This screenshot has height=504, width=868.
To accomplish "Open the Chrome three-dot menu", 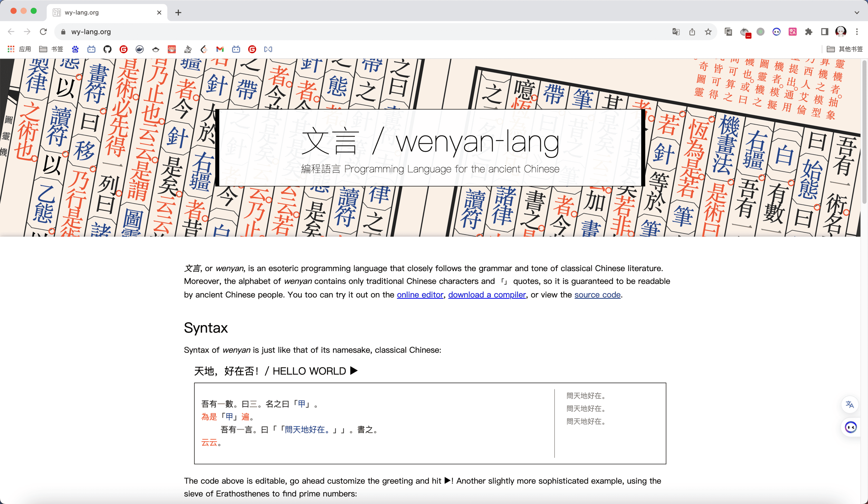I will click(x=857, y=32).
